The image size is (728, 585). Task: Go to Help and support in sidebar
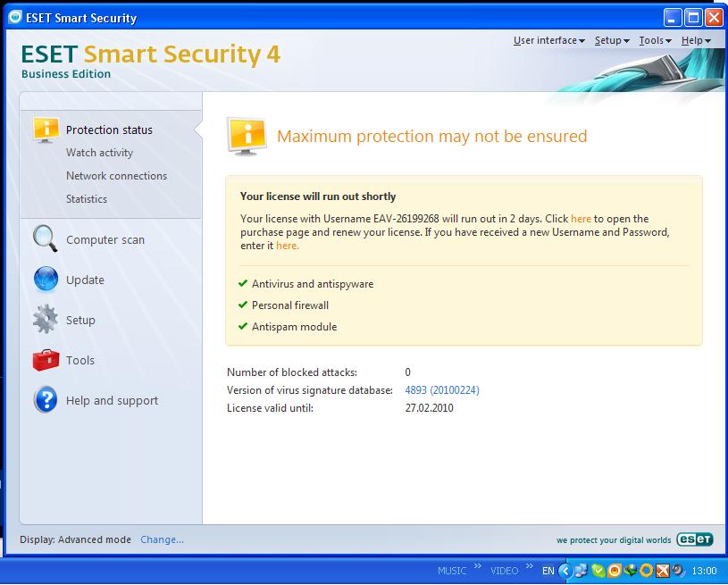tap(112, 400)
